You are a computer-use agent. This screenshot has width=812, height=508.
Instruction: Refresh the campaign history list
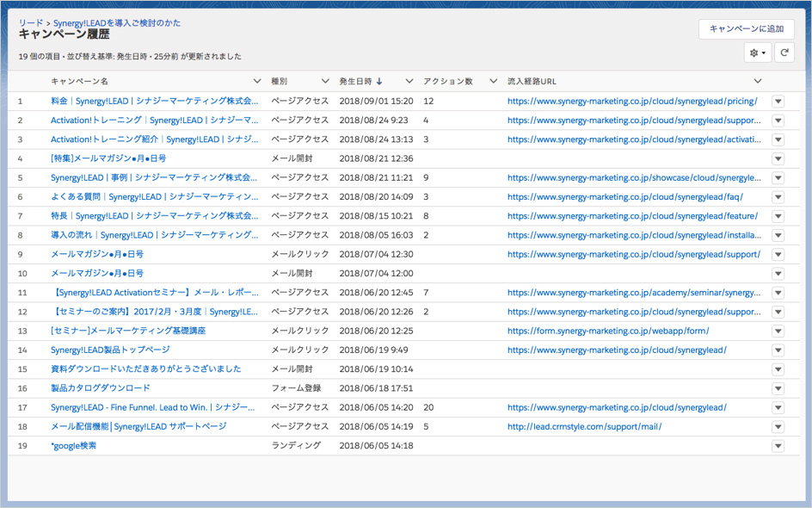click(784, 53)
